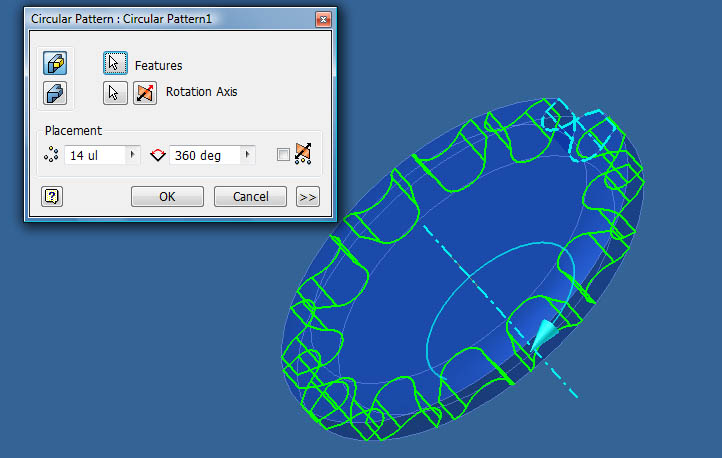Click the cyan direction arrow on the model
This screenshot has width=722, height=458.
544,334
